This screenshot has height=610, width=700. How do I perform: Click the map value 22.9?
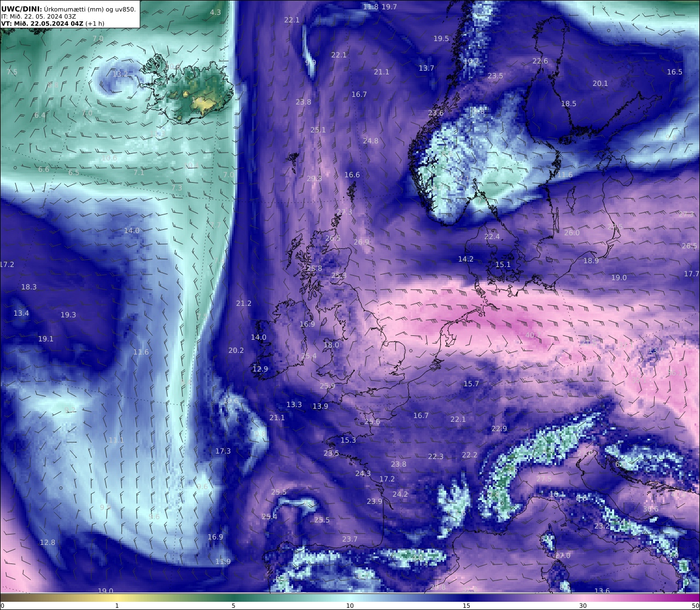coord(499,428)
